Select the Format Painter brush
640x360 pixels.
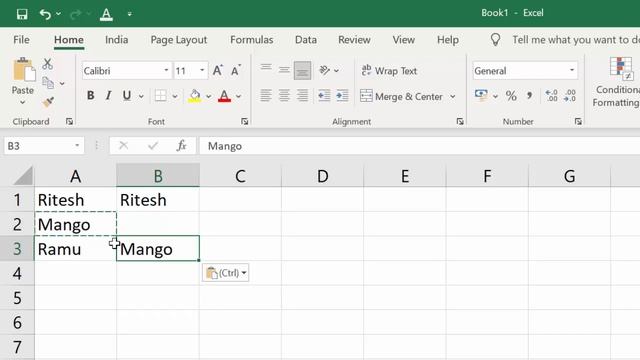point(48,102)
